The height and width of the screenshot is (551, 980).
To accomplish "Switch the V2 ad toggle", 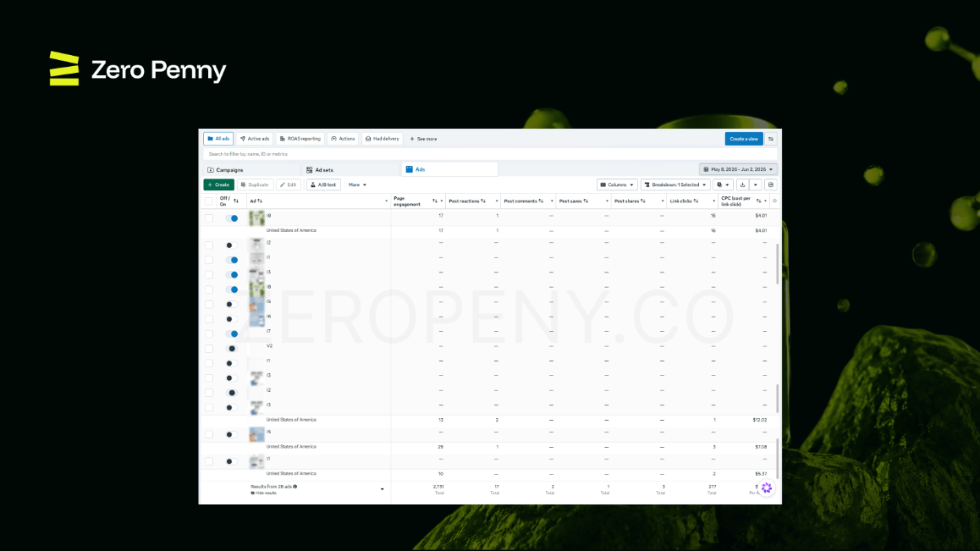I will tap(232, 349).
